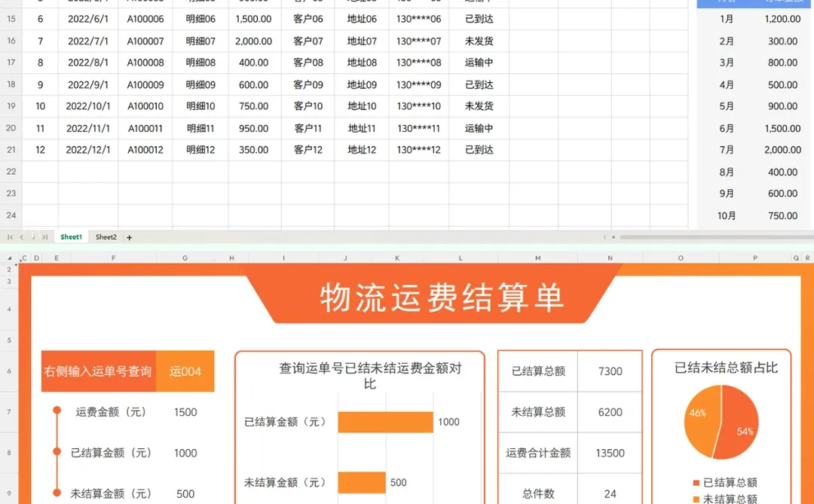Click the orange waybill query cell showing 运004
Screen dimensions: 814x504
185,371
